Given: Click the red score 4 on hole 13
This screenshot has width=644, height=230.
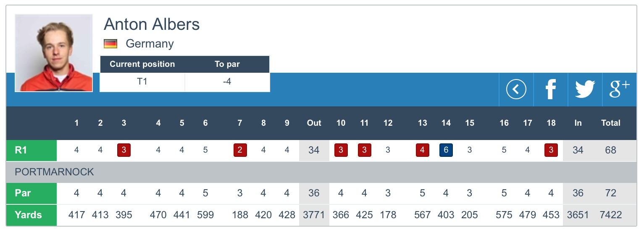Looking at the screenshot, I should (x=422, y=150).
